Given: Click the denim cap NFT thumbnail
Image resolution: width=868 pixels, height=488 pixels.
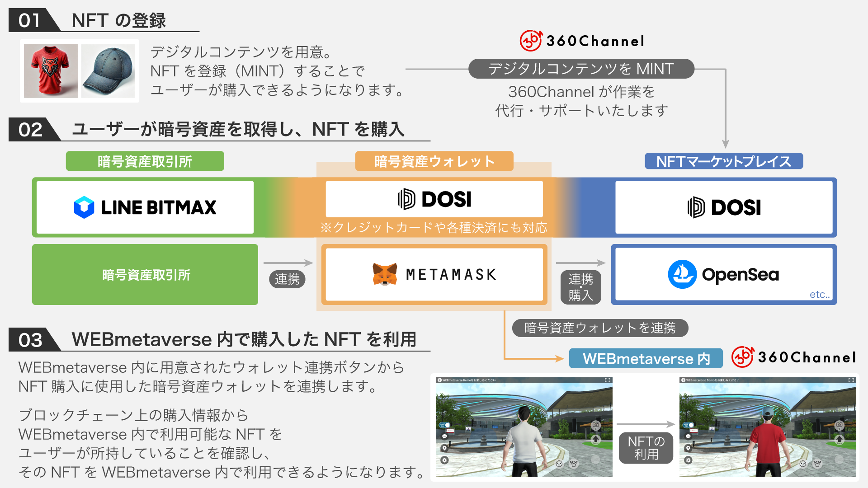Looking at the screenshot, I should tap(108, 71).
